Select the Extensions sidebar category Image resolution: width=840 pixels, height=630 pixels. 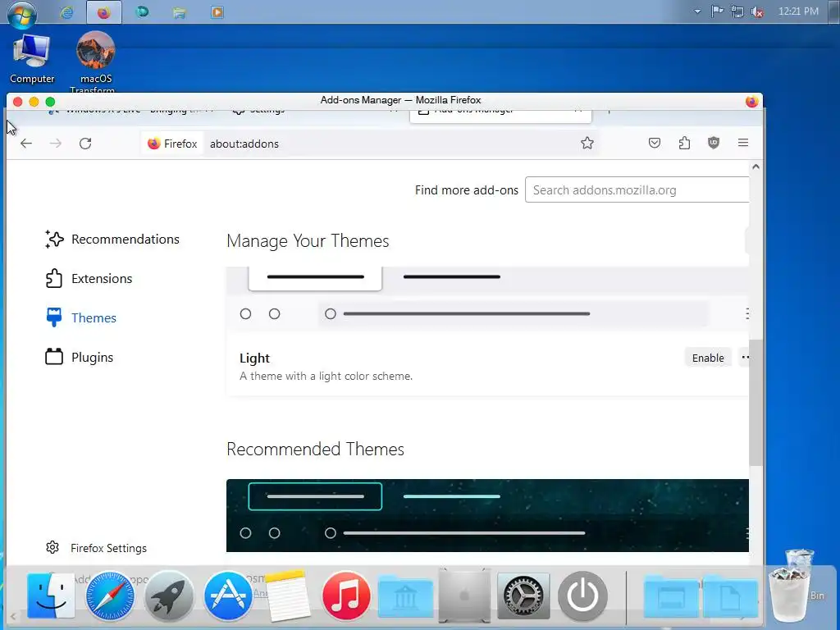tap(89, 279)
